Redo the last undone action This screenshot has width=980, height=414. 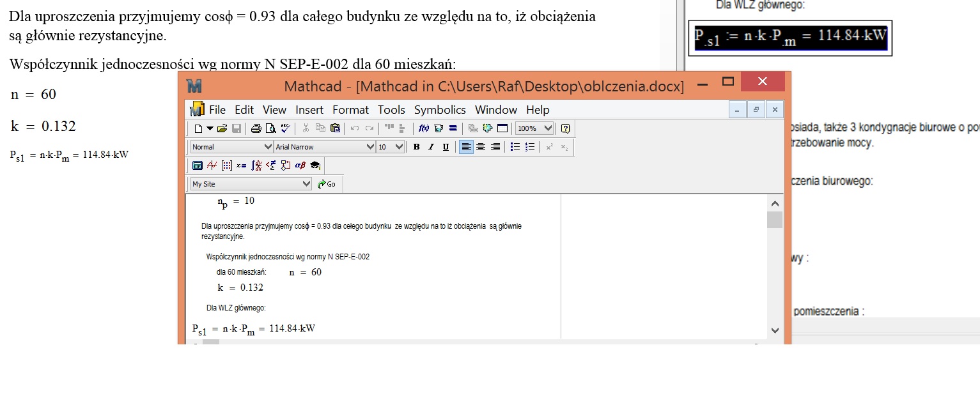click(369, 128)
